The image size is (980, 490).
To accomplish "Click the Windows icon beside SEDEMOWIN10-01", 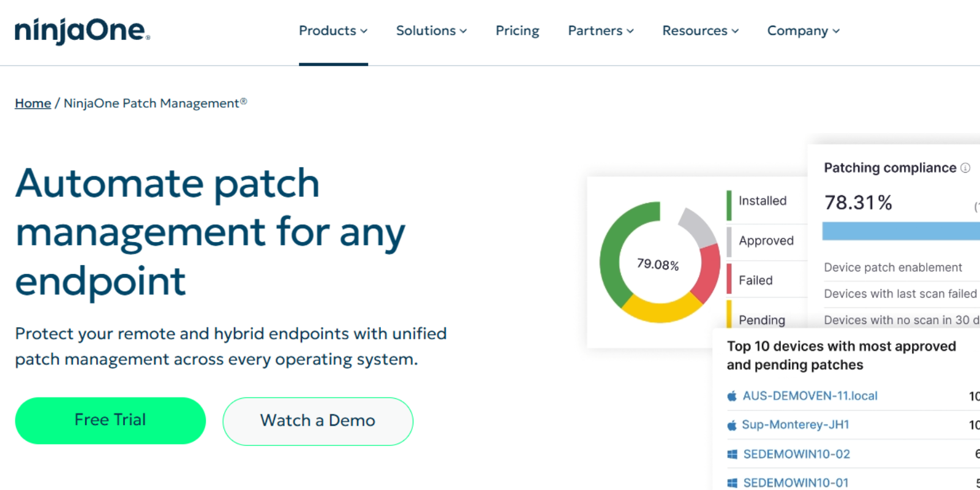I will point(732,483).
